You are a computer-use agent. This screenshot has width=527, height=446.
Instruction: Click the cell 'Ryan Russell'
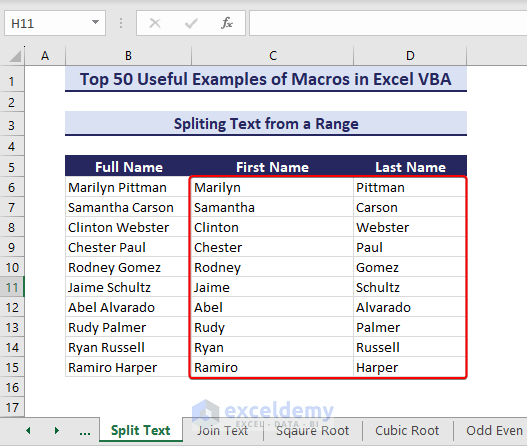(127, 347)
